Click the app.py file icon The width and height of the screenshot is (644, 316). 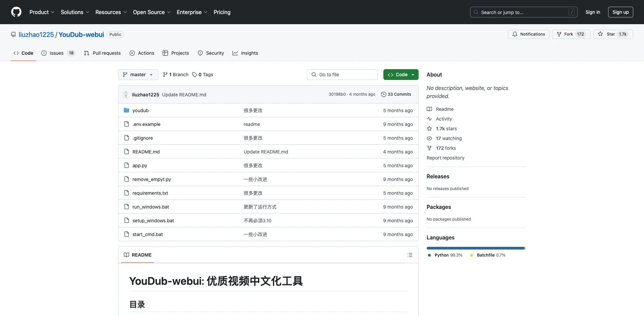[x=126, y=166]
